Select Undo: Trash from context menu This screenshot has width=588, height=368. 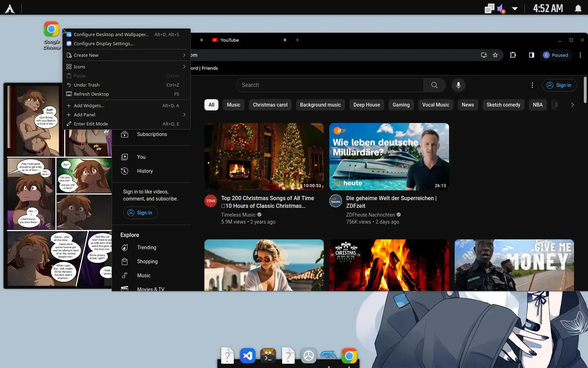click(x=126, y=85)
